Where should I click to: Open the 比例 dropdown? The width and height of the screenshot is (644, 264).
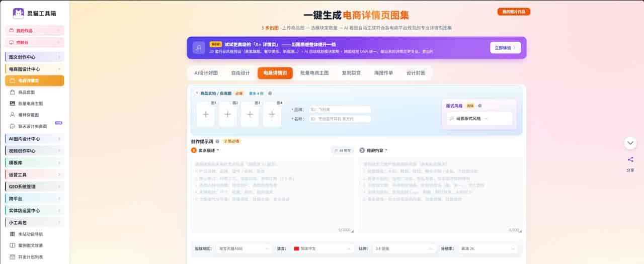point(404,248)
